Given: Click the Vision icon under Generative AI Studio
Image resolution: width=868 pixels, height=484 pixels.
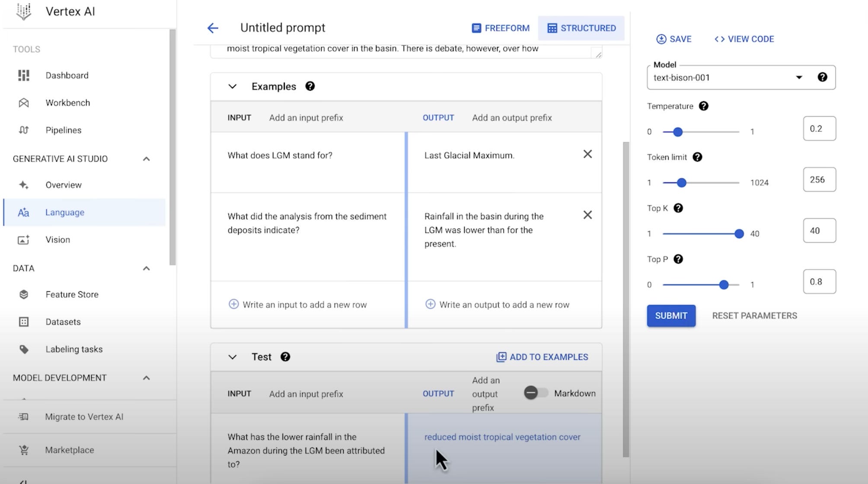Looking at the screenshot, I should pyautogui.click(x=24, y=240).
